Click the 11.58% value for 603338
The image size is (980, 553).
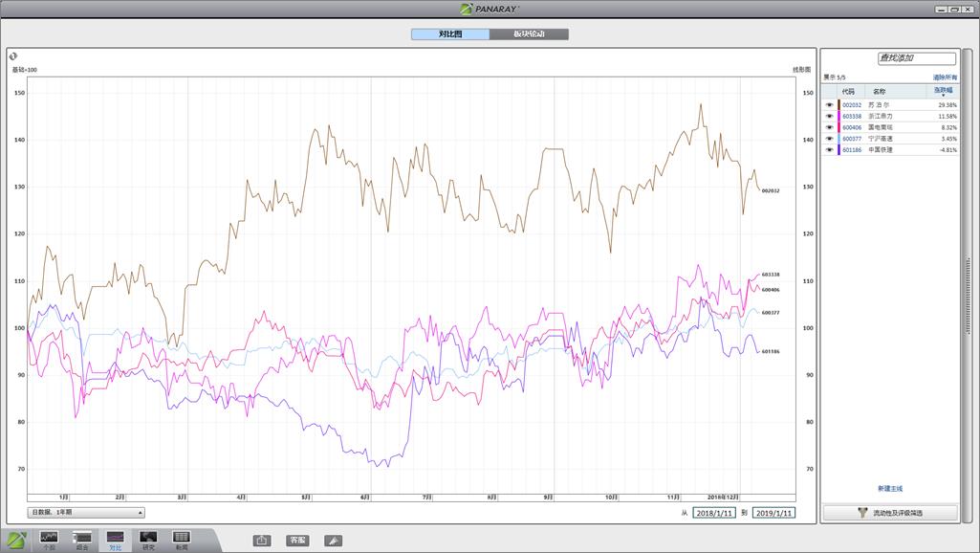(947, 117)
